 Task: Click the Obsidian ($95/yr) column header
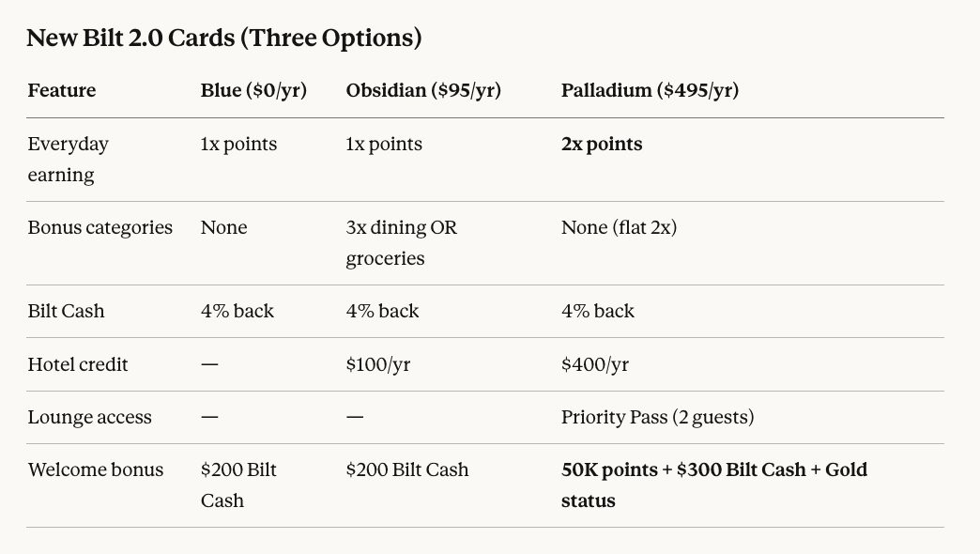[x=423, y=90]
